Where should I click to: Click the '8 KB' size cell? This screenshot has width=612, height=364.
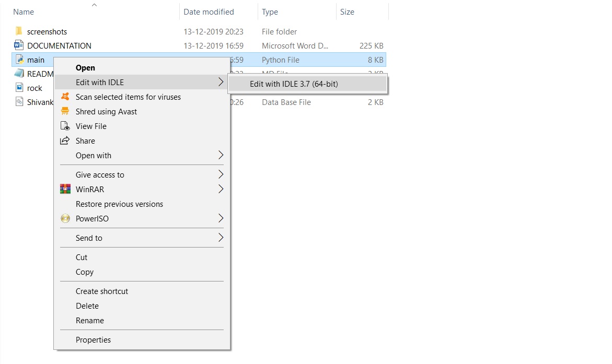(x=375, y=60)
